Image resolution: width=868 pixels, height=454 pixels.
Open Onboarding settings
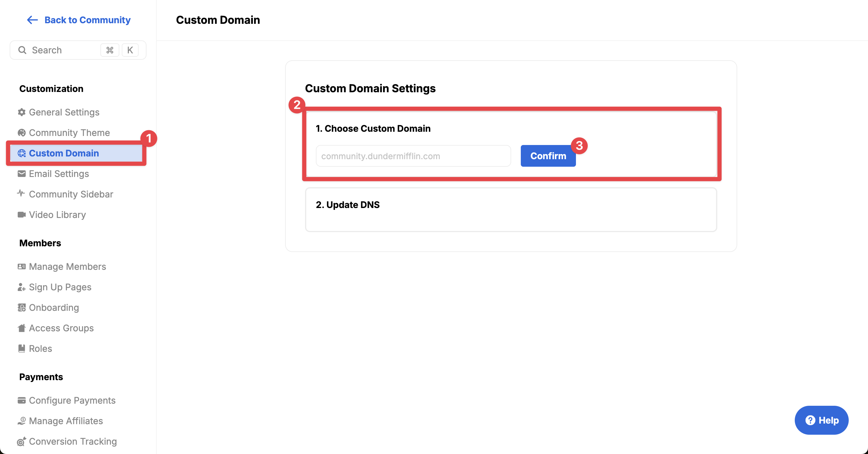tap(54, 308)
